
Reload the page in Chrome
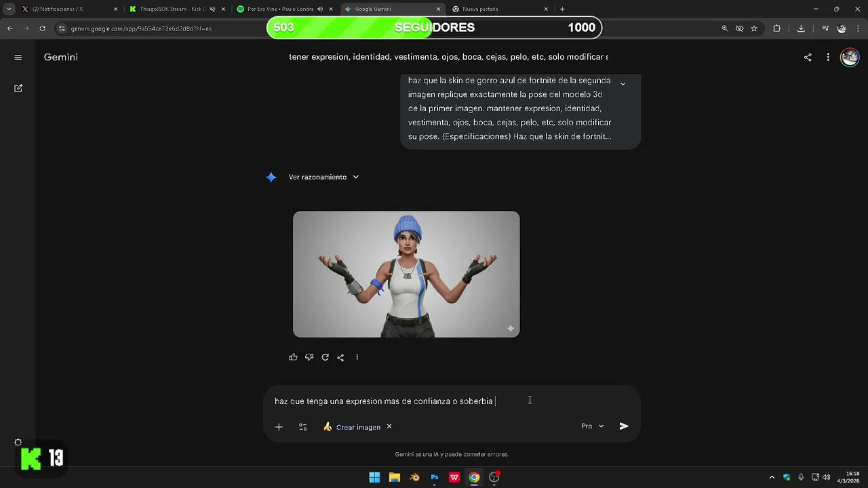point(42,28)
